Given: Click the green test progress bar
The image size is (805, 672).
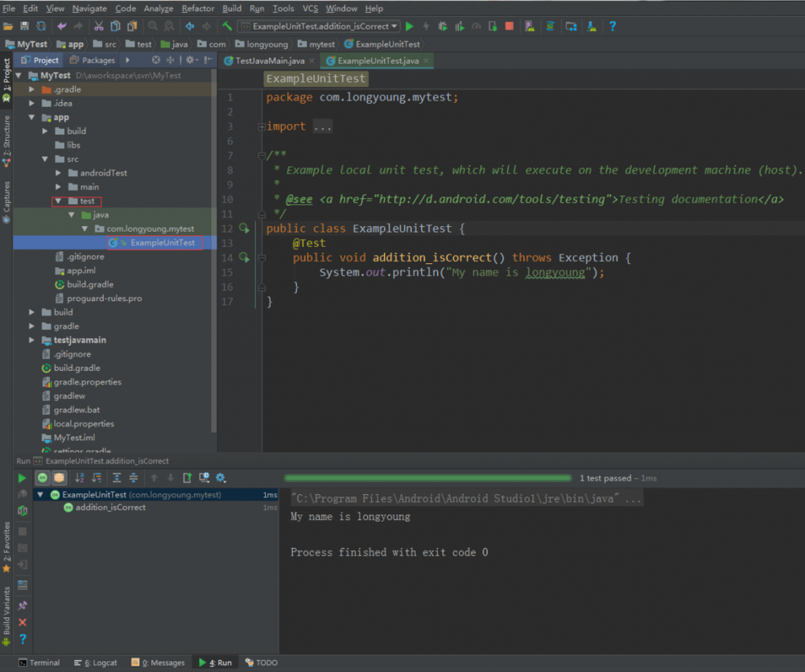Looking at the screenshot, I should point(427,477).
